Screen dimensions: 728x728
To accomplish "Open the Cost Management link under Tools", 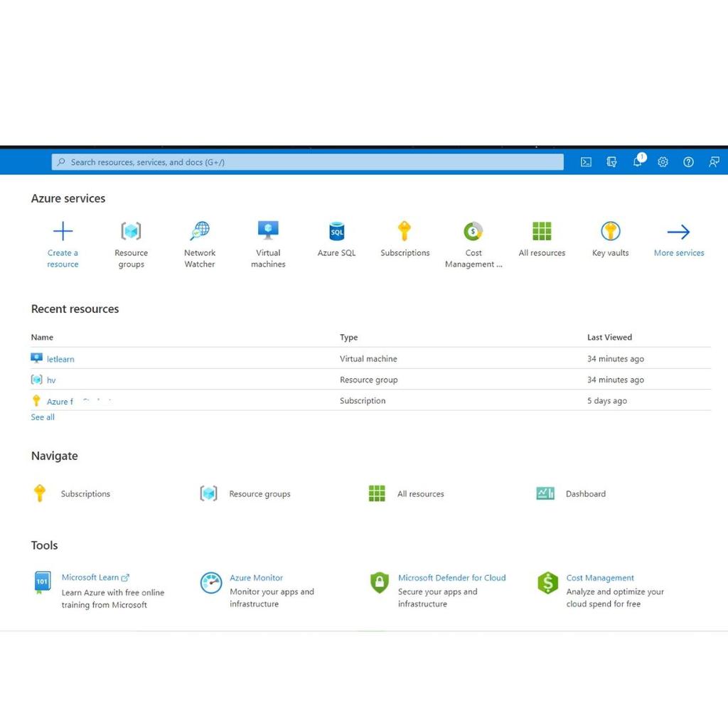I will [x=600, y=577].
